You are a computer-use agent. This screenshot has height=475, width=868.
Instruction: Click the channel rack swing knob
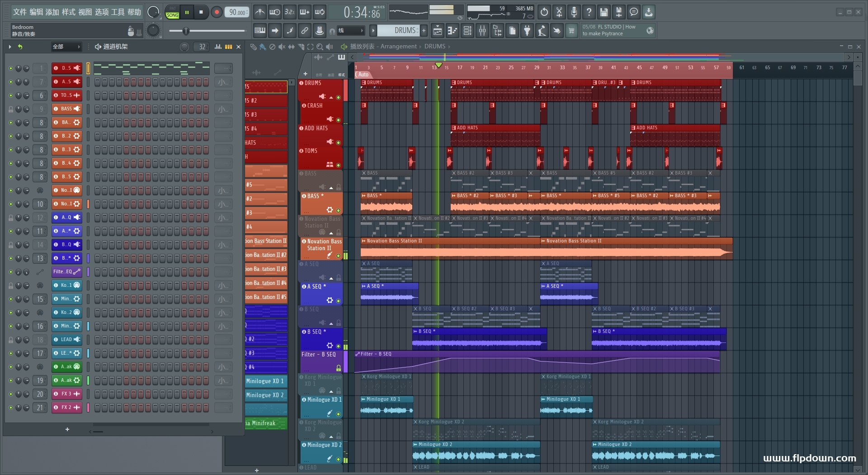click(x=184, y=47)
